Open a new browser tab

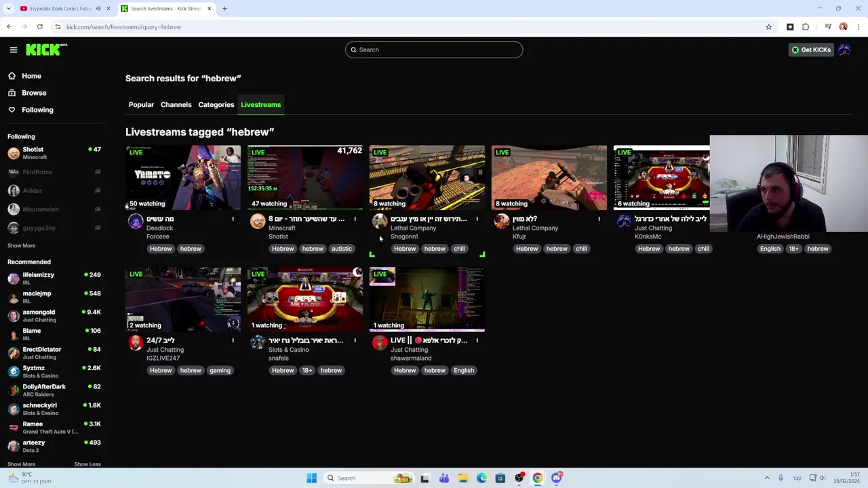pos(224,9)
